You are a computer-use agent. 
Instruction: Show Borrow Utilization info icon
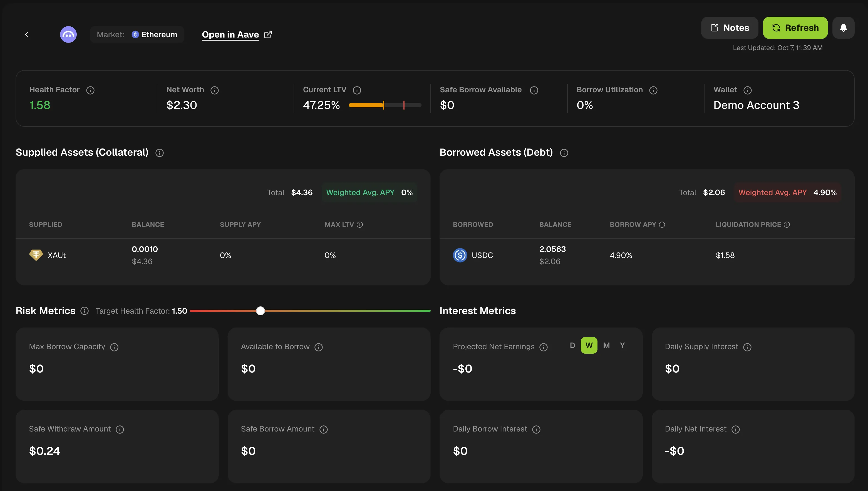pyautogui.click(x=653, y=90)
